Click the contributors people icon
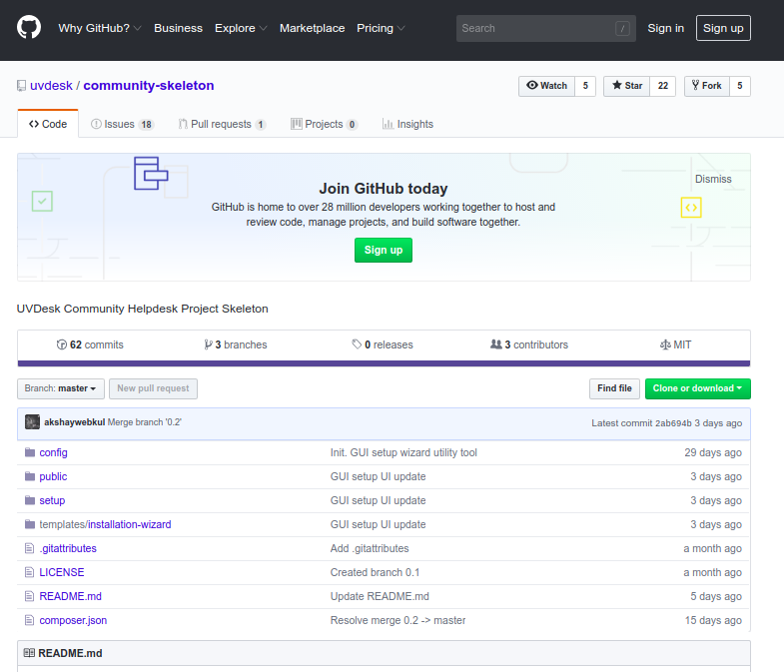The image size is (784, 672). click(x=495, y=344)
